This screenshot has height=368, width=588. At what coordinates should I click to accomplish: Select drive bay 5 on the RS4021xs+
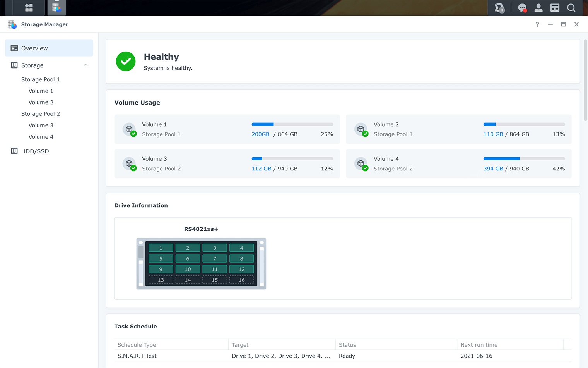click(161, 258)
